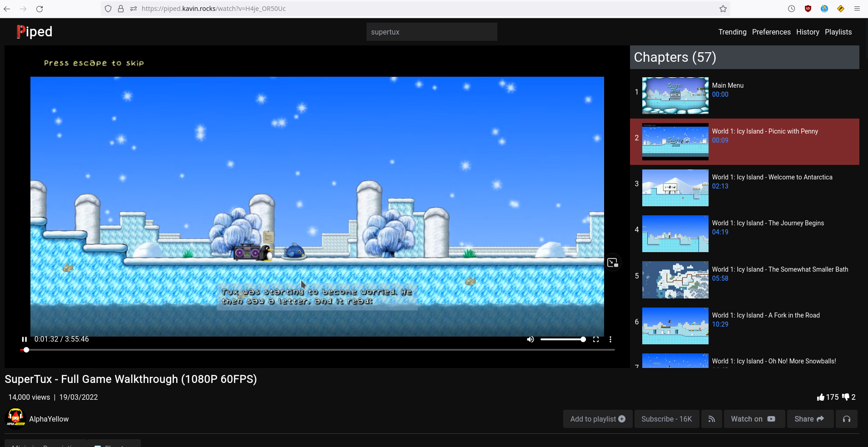
Task: Open the Preferences page
Action: [771, 32]
